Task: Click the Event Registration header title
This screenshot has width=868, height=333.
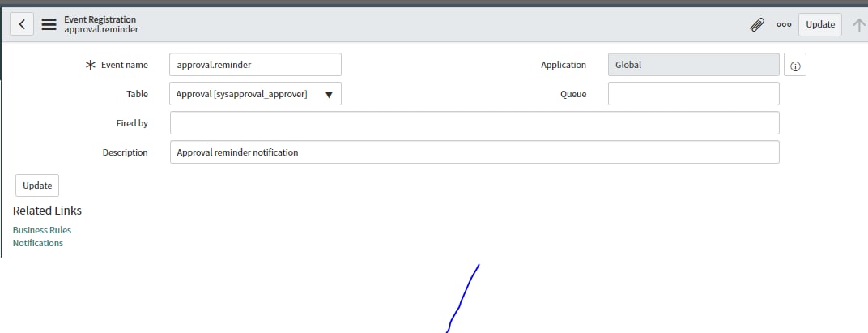Action: pos(100,20)
